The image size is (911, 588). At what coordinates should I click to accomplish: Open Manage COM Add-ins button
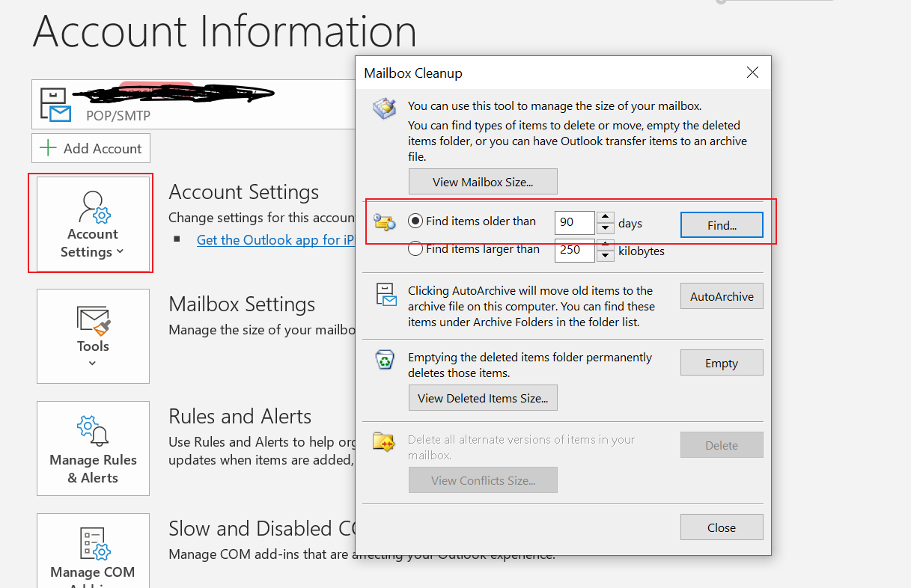coord(93,551)
